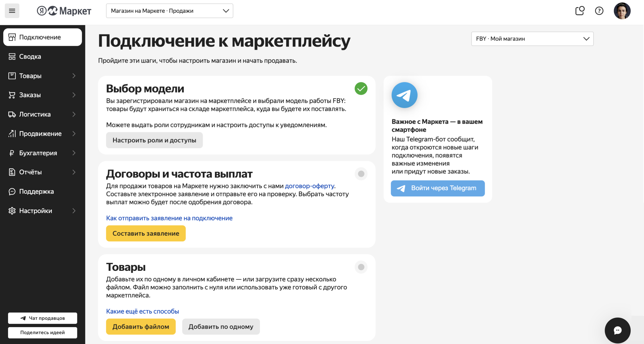Viewport: 644px width, 344px height.
Task: Click the Поддержка chat bubble icon
Action: tap(12, 192)
